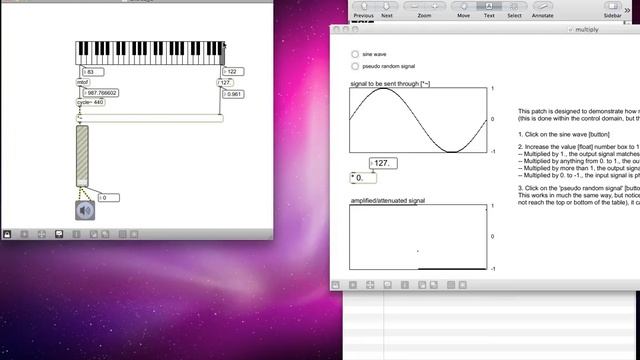Image resolution: width=640 pixels, height=360 pixels.
Task: Select the Text tool in Preview toolbar
Action: click(x=489, y=7)
